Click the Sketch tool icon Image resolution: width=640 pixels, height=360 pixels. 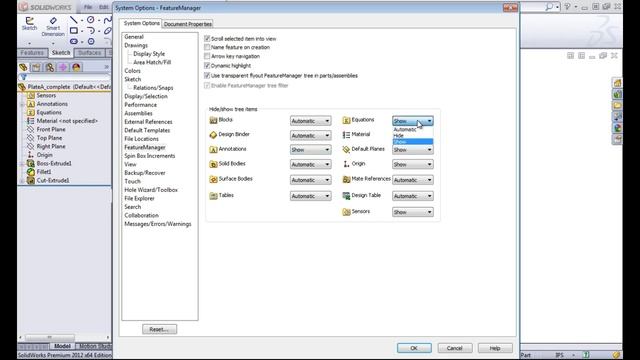click(x=29, y=23)
